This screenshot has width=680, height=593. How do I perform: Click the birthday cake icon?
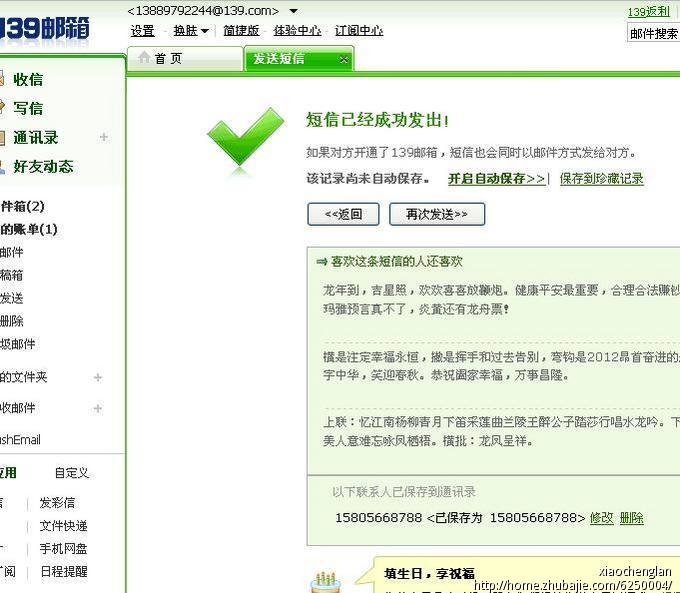323,580
